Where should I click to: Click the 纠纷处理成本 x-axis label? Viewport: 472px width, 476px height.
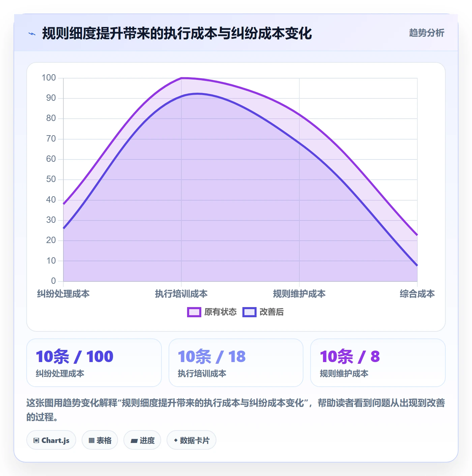63,294
